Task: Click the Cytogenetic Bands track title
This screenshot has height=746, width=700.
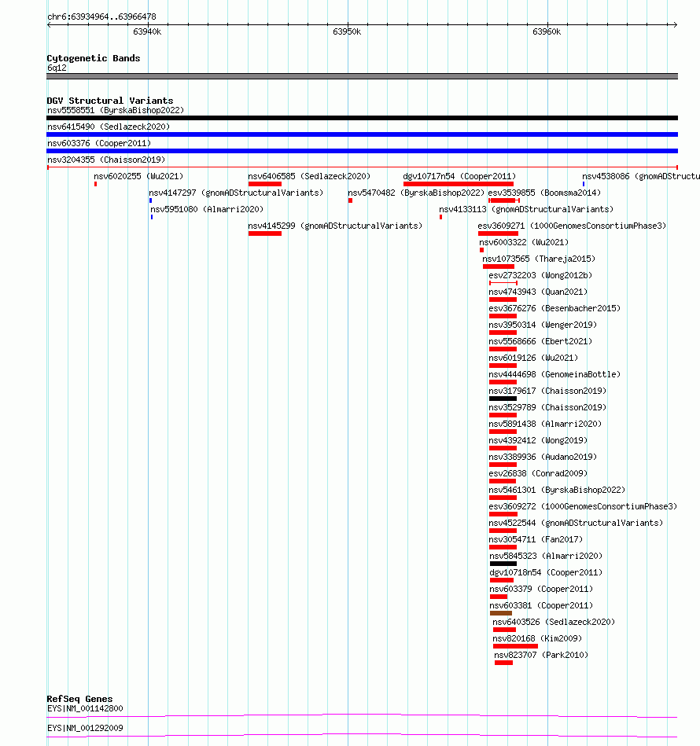Action: tap(94, 58)
